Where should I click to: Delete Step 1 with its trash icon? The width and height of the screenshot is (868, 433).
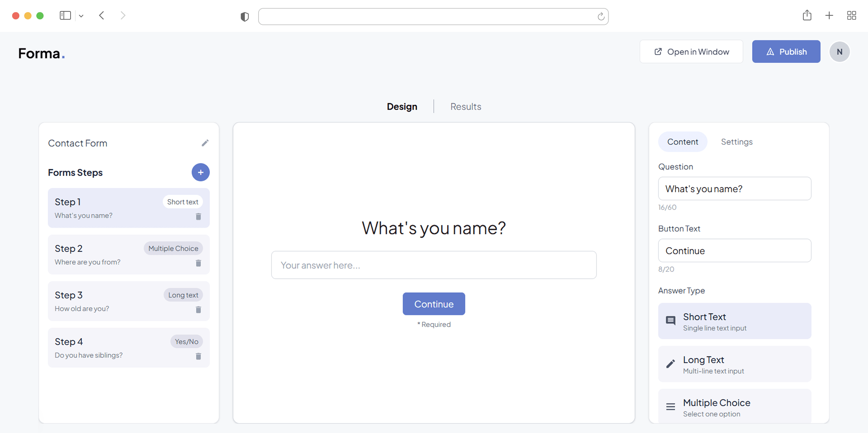click(x=199, y=216)
